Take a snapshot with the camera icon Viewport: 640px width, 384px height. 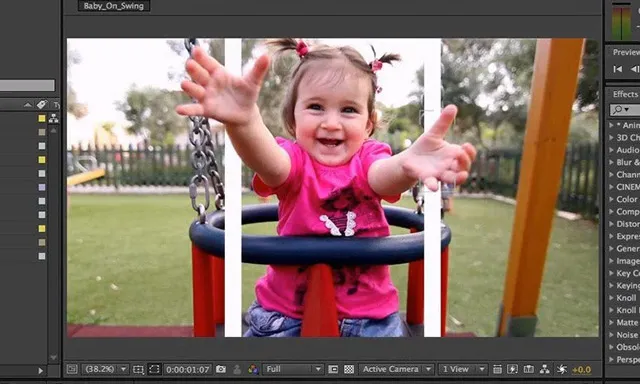(221, 369)
